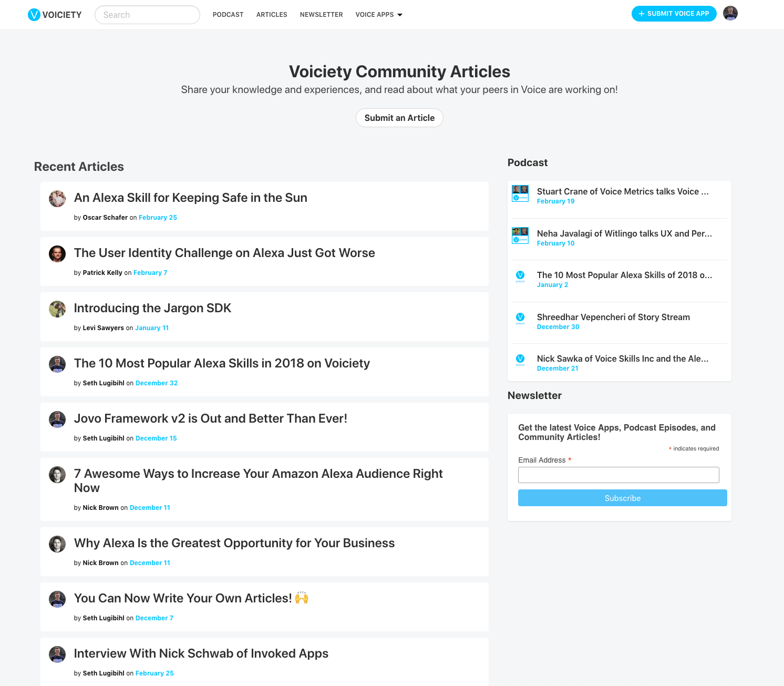Click the Voiciety logo in header
Screen dimensions: 784x686
point(55,15)
